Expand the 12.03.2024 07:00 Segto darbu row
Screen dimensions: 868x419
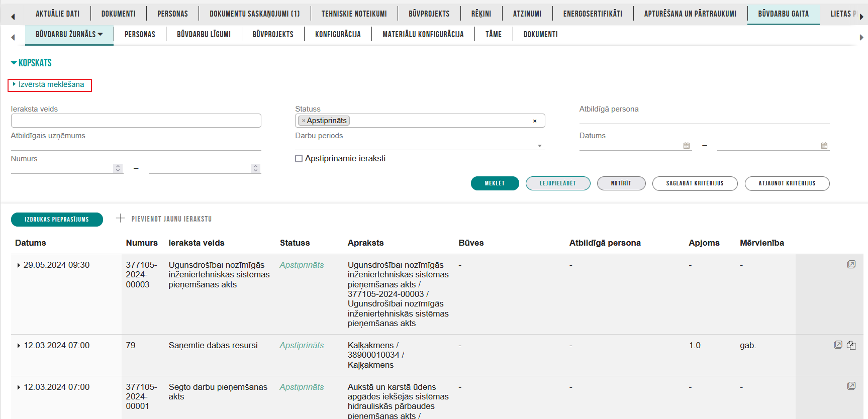(19, 387)
